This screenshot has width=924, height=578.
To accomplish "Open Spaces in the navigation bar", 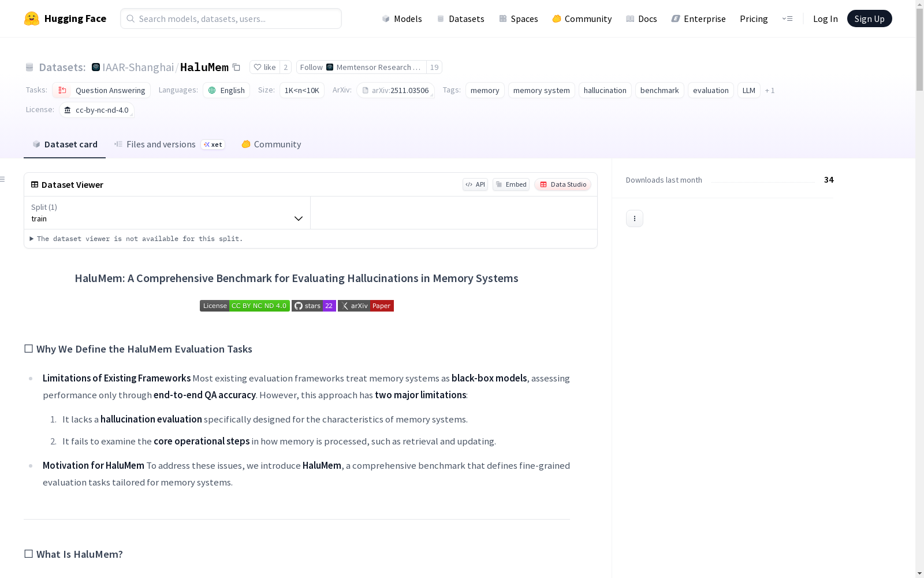I will tap(519, 18).
